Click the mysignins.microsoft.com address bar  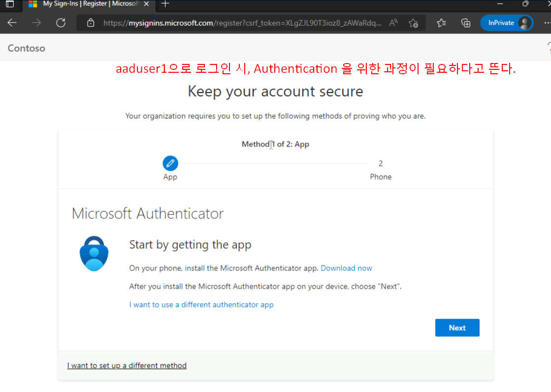click(x=242, y=23)
